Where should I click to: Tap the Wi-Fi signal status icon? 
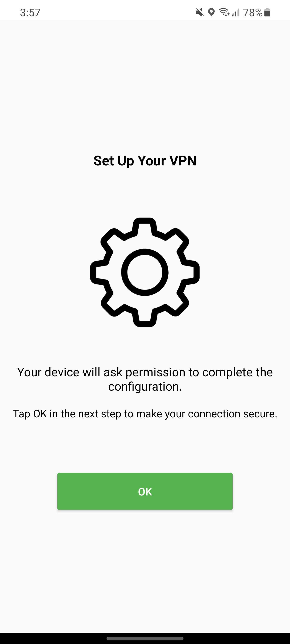(224, 12)
